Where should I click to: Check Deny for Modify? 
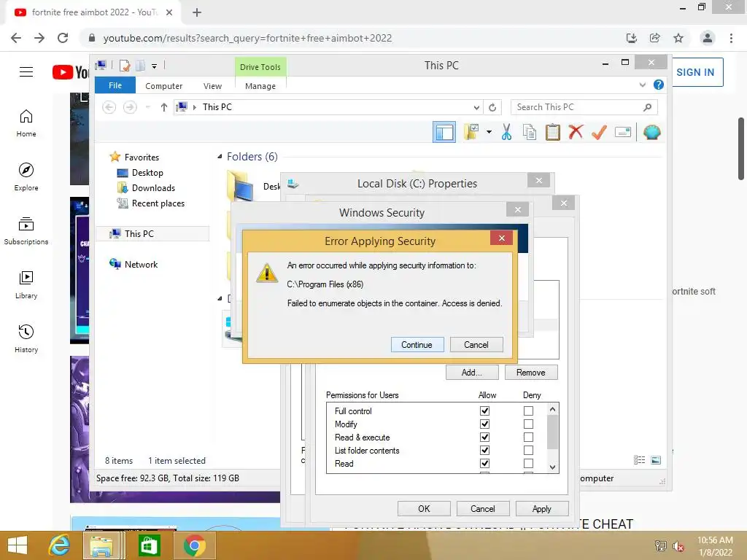(528, 424)
